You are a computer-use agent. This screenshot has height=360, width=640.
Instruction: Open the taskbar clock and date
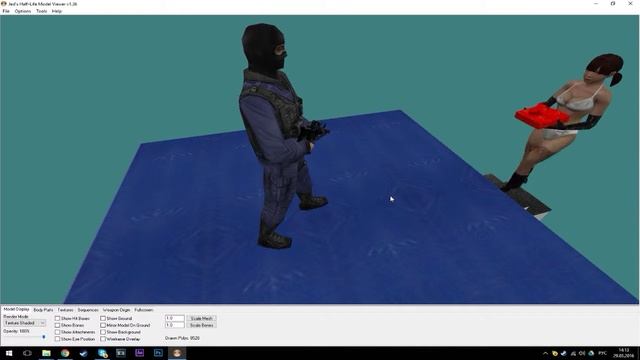(x=624, y=353)
